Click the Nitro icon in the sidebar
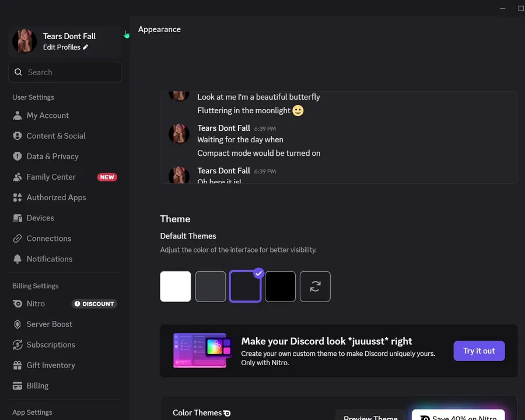This screenshot has width=525, height=420. 17,304
